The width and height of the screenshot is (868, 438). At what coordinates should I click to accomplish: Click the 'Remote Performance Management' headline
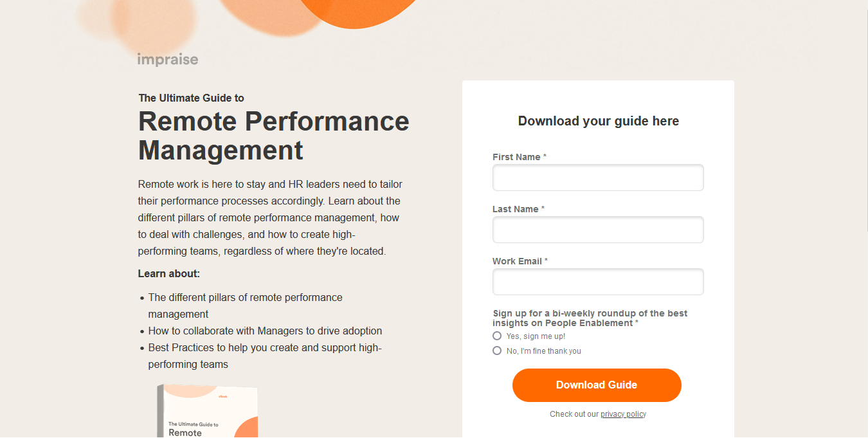point(274,136)
